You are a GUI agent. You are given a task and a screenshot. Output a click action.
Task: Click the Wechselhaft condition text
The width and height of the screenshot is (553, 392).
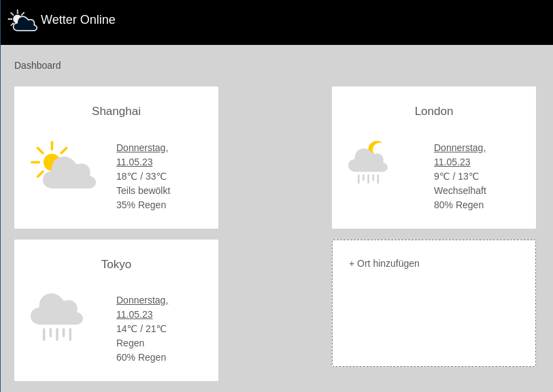[x=460, y=191]
